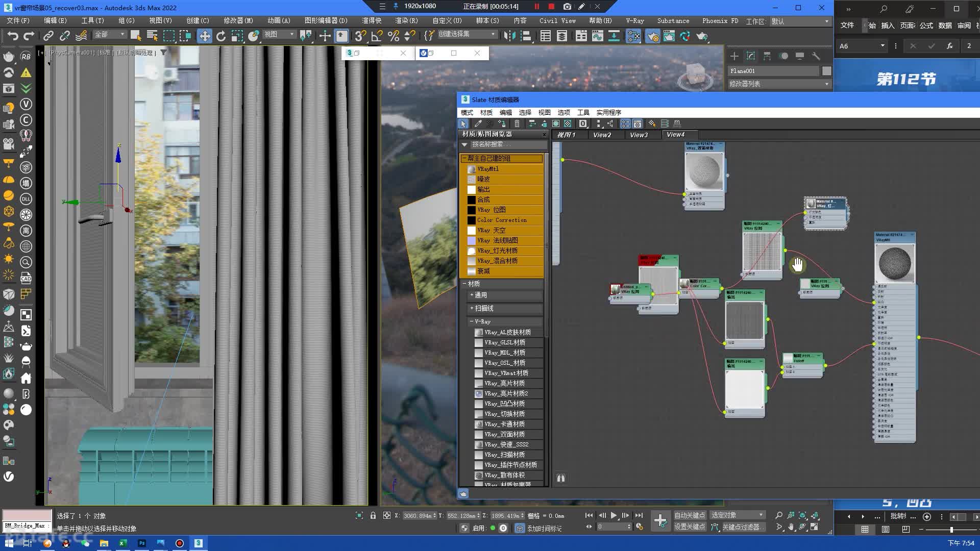
Task: Open the 修改器列表 modifier list dropdown
Action: [779, 84]
